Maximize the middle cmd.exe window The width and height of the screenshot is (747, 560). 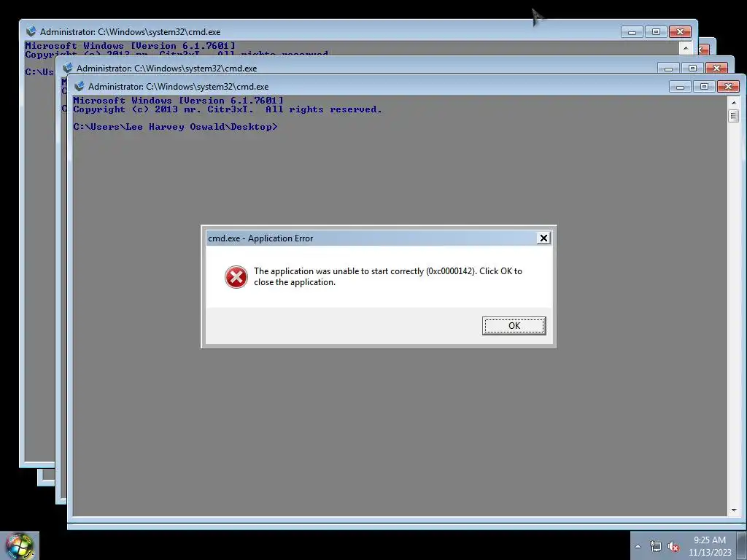[692, 69]
